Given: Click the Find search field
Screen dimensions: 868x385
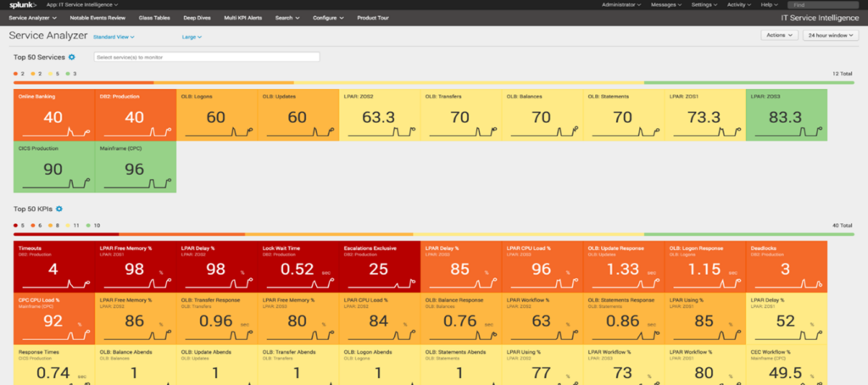Looking at the screenshot, I should click(822, 4).
